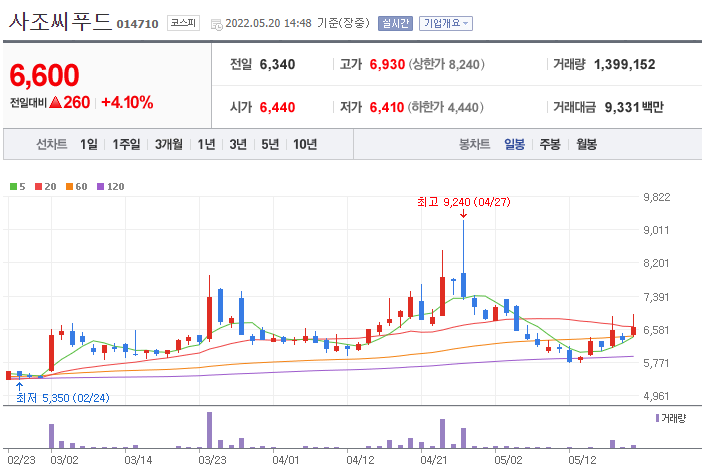Click the previous close value 6,340
Image resolution: width=702 pixels, height=475 pixels.
point(277,64)
